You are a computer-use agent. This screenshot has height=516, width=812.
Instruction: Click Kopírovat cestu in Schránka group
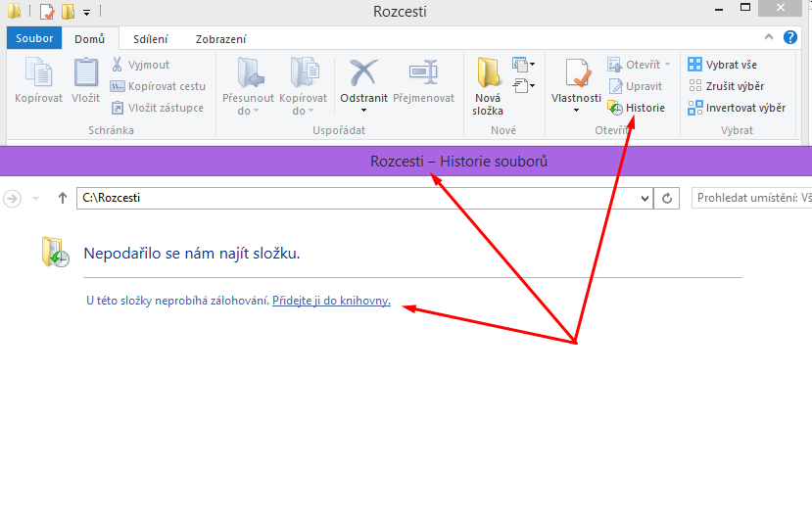pos(158,86)
